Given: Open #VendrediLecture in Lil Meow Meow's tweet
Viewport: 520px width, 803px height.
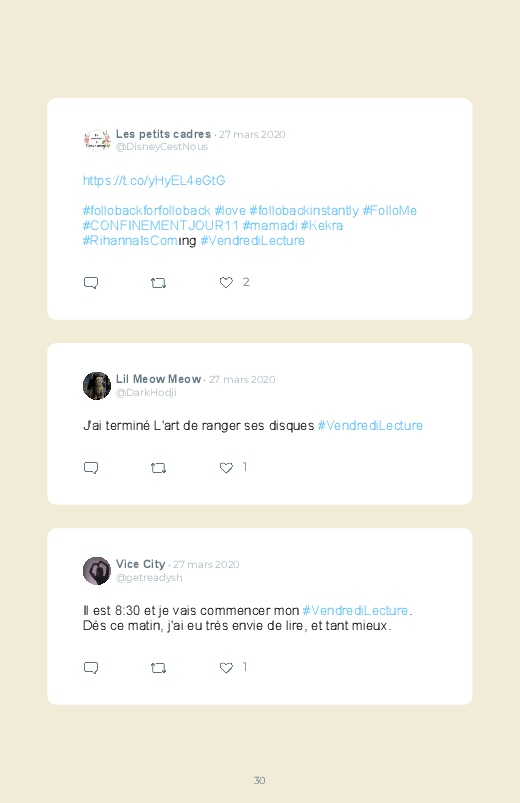Looking at the screenshot, I should coord(370,426).
